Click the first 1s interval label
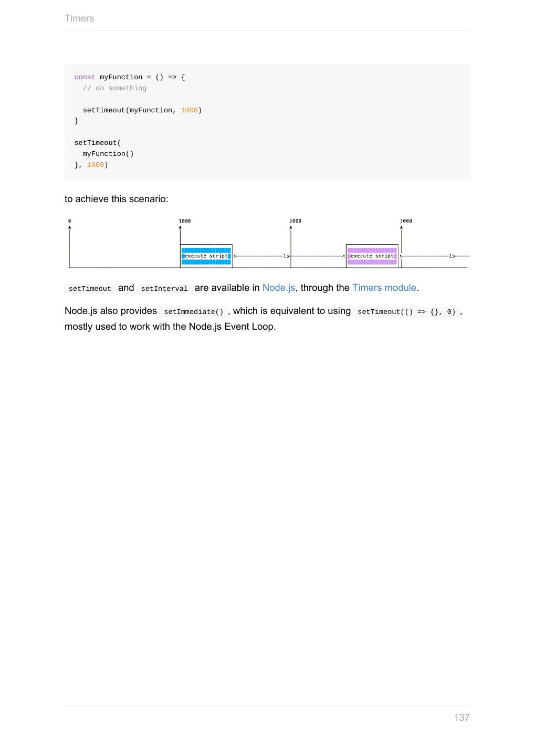 (286, 256)
